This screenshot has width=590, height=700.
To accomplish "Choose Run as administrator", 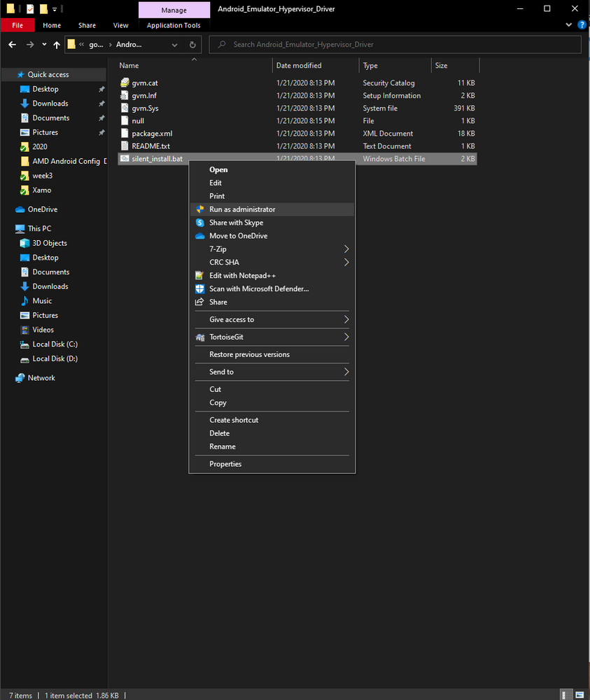I will (272, 209).
